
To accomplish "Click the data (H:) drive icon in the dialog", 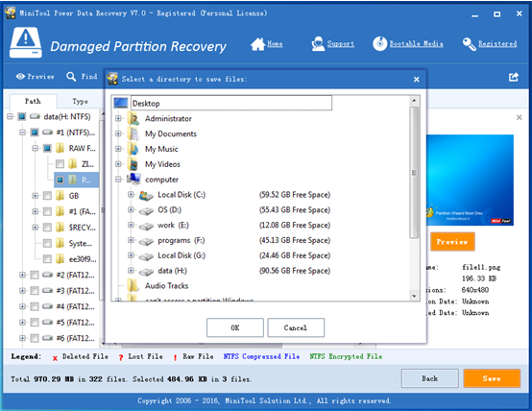I will click(146, 272).
